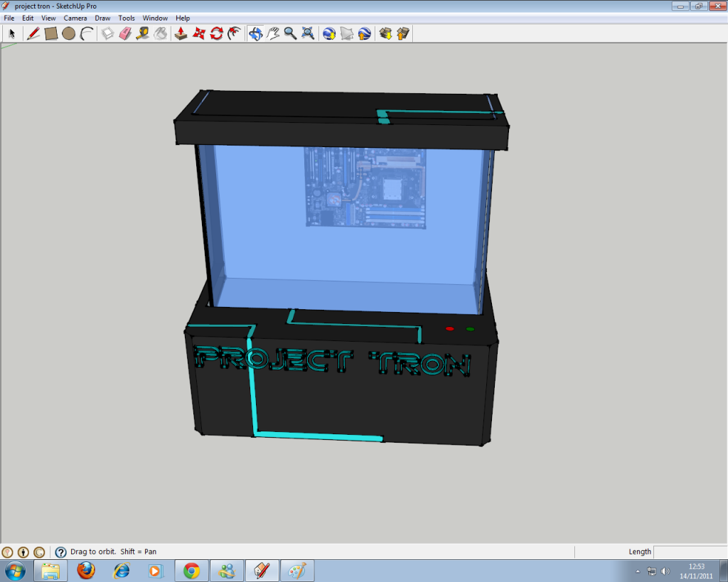Image resolution: width=728 pixels, height=582 pixels.
Task: Show hidden system tray icons
Action: [637, 571]
